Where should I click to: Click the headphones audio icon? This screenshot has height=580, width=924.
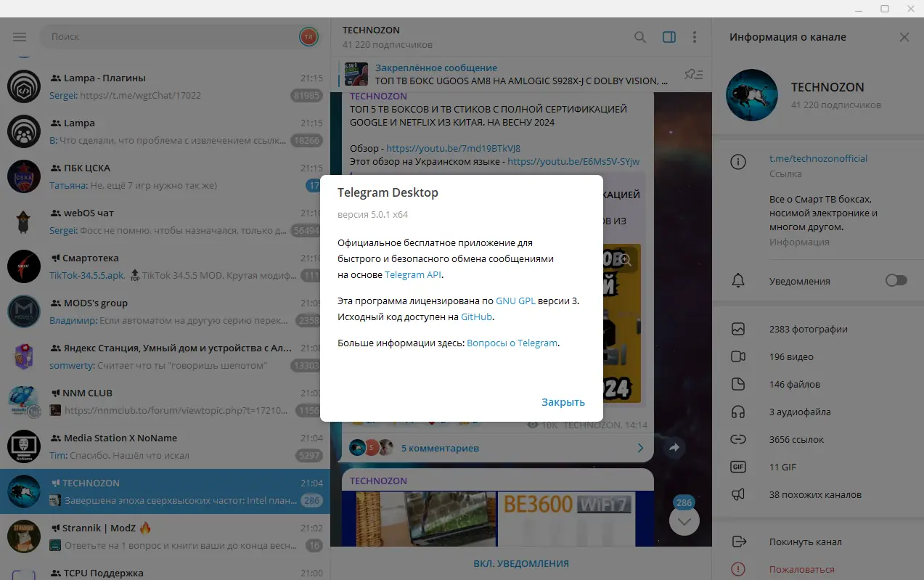[x=738, y=412]
